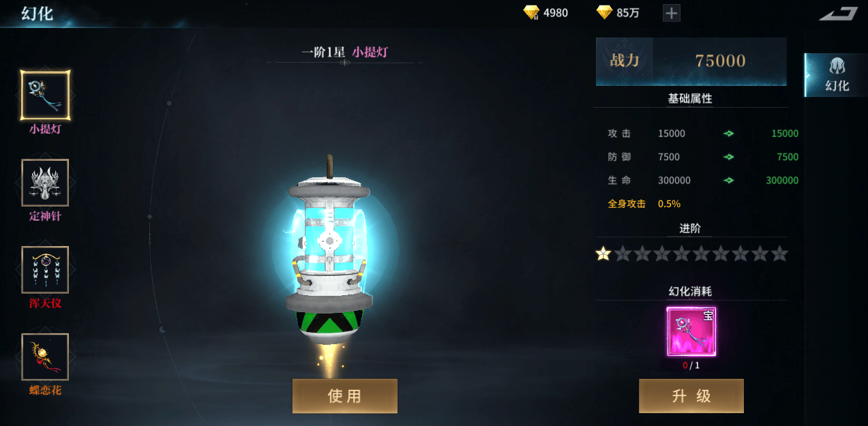Tap the 战力 75000 power panel
The width and height of the screenshot is (868, 426).
[691, 61]
